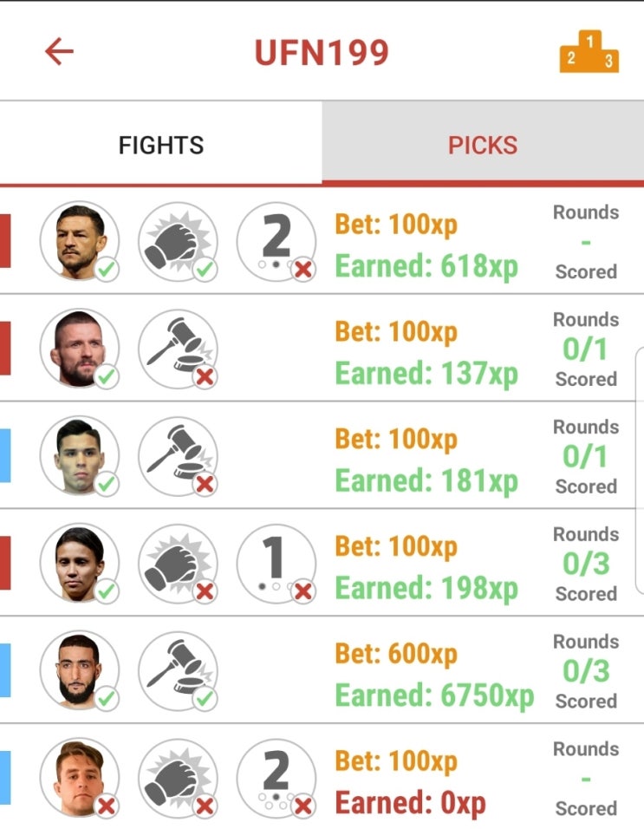Tap the gavel decision icon in 181xp row
Screen dimensions: 644x829
point(178,456)
